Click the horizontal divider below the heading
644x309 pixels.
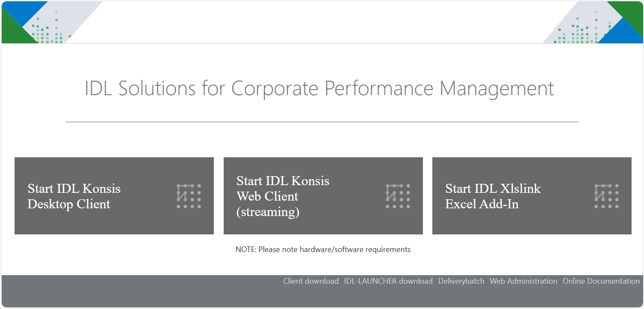pos(322,122)
